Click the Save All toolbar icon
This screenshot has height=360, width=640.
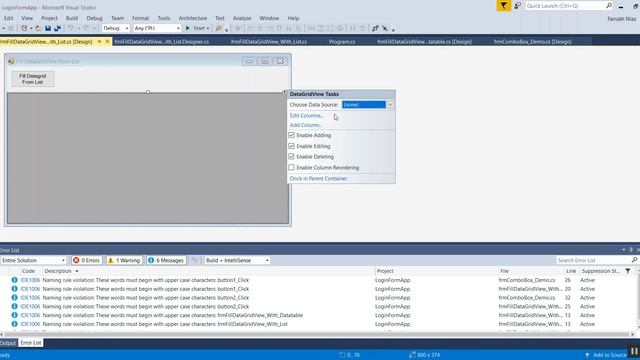coord(57,28)
